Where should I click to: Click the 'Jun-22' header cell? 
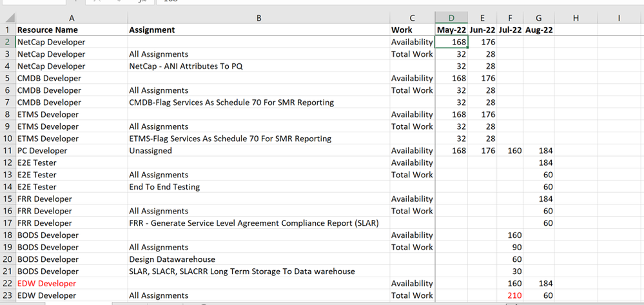(482, 30)
